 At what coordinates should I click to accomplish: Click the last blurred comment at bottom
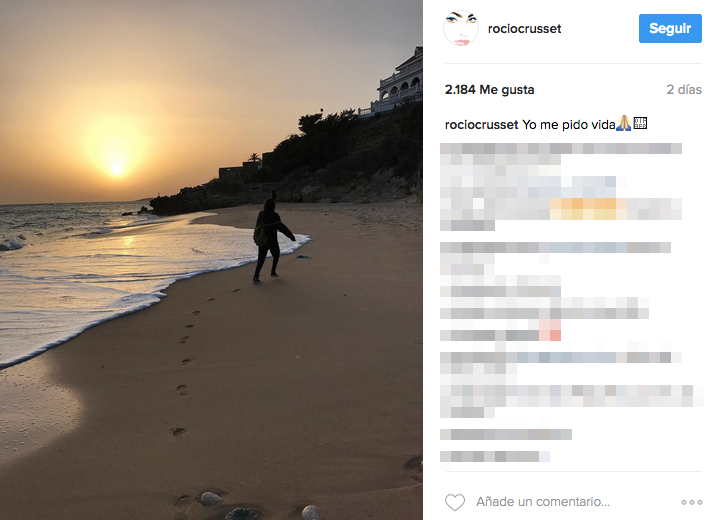pos(495,456)
